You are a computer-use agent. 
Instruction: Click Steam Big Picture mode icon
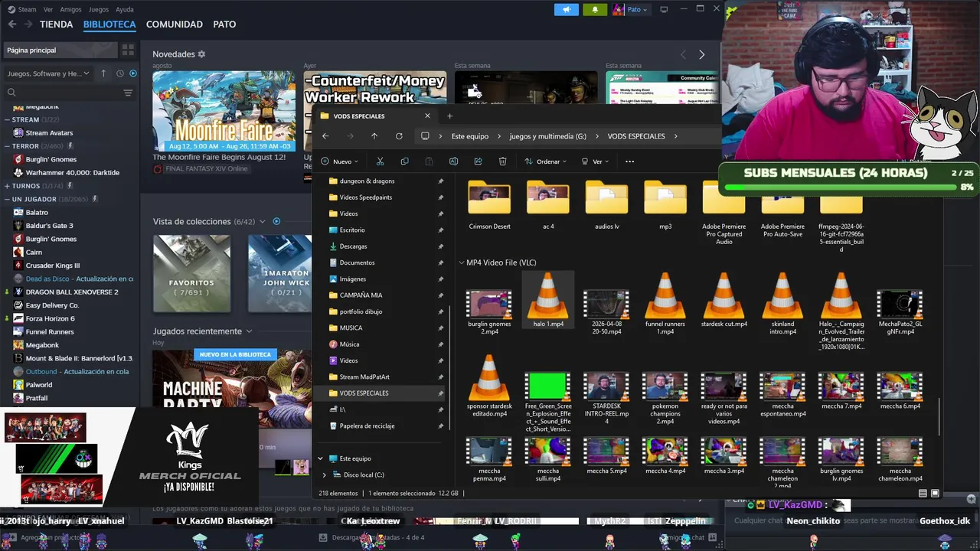pyautogui.click(x=664, y=9)
